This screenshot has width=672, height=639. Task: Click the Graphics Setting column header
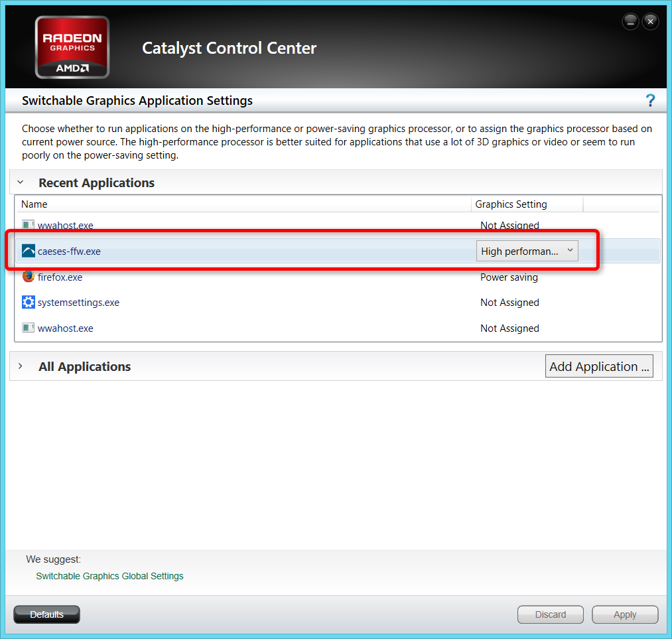pos(511,204)
